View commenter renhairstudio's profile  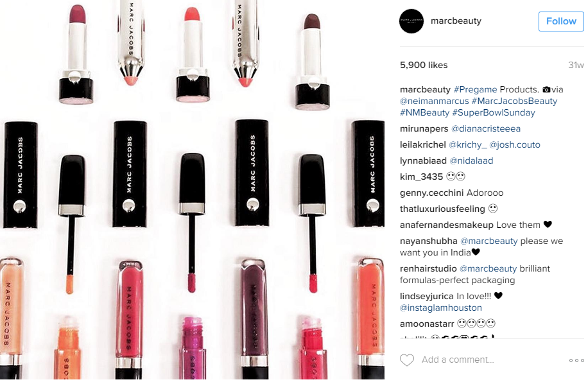[428, 269]
